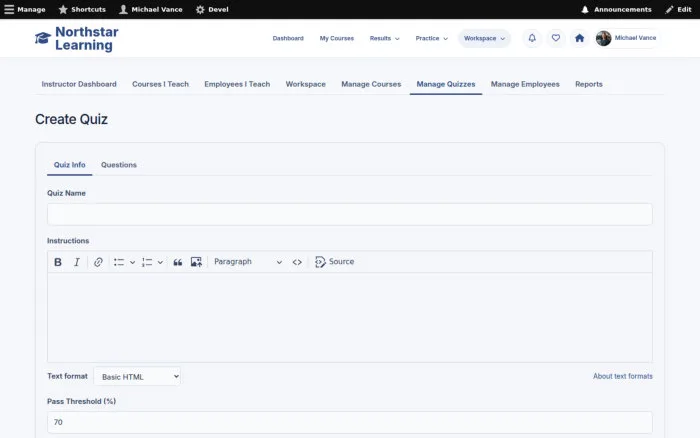This screenshot has height=438, width=700.
Task: Open the Manage admin menu
Action: (25, 9)
